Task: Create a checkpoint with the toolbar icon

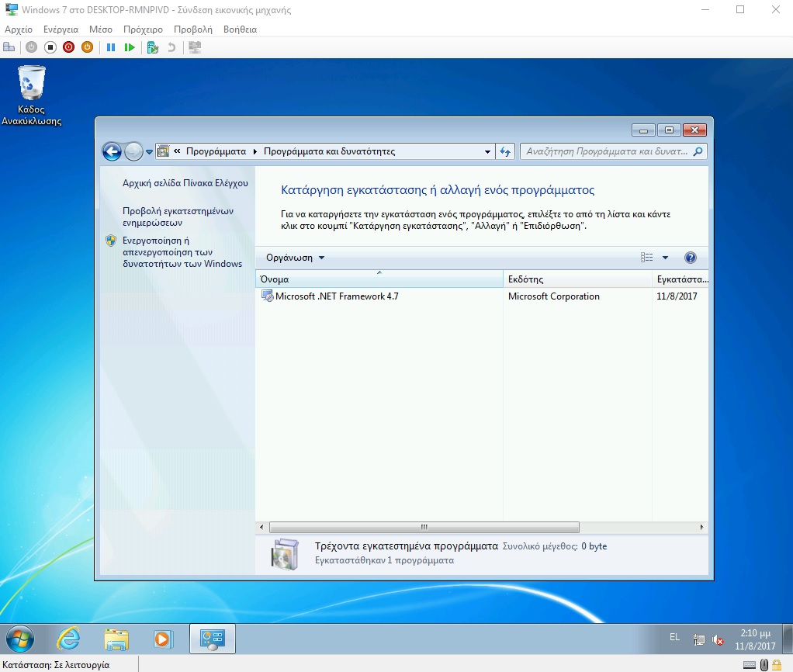Action: point(153,47)
